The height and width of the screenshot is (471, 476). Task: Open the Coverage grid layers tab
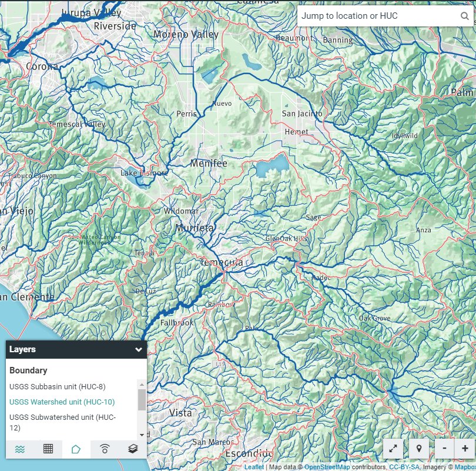pyautogui.click(x=48, y=449)
